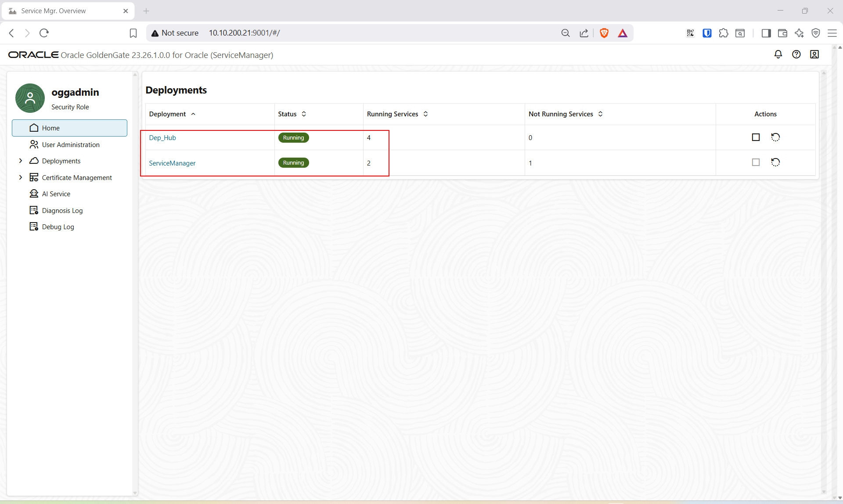The image size is (843, 504).
Task: Stop the Dep_Hub deployment using square icon
Action: [756, 137]
